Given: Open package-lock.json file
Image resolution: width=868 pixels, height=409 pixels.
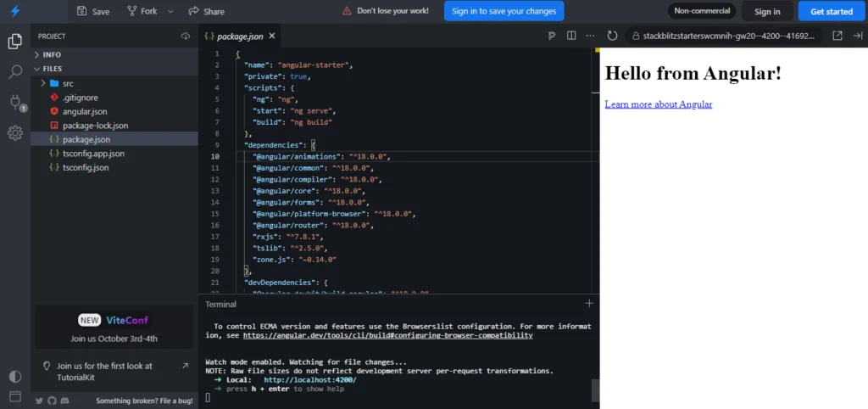Looking at the screenshot, I should [114, 126].
